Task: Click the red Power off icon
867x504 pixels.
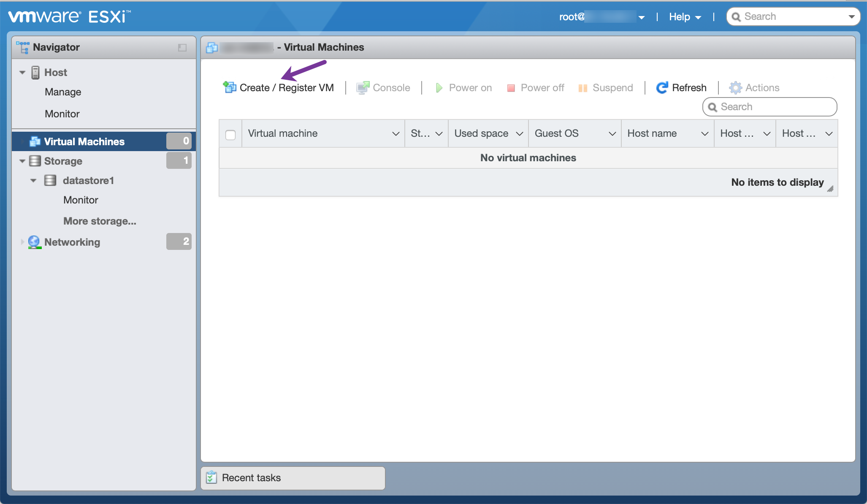Action: pyautogui.click(x=511, y=88)
